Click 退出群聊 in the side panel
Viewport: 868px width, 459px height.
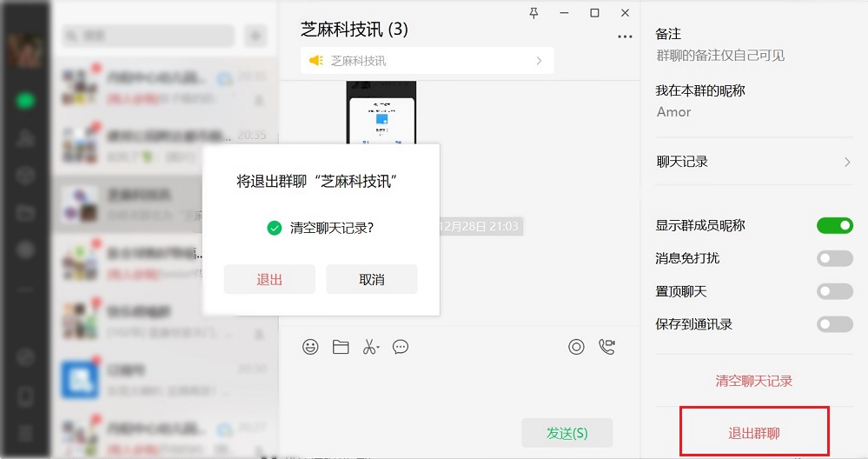[754, 433]
